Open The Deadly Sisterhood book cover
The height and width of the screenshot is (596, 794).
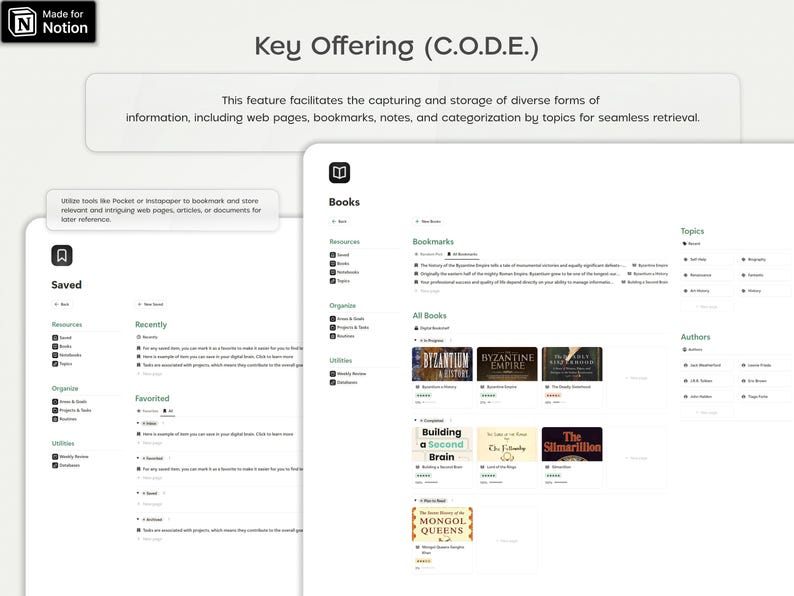click(x=572, y=364)
